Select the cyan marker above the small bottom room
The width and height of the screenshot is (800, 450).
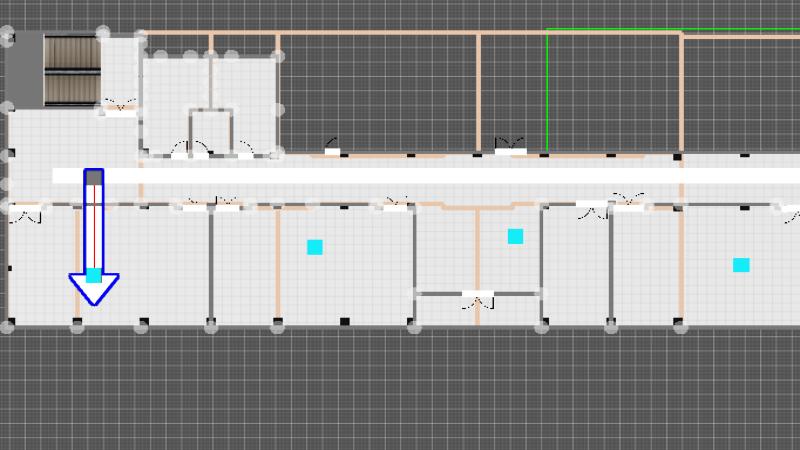point(515,237)
